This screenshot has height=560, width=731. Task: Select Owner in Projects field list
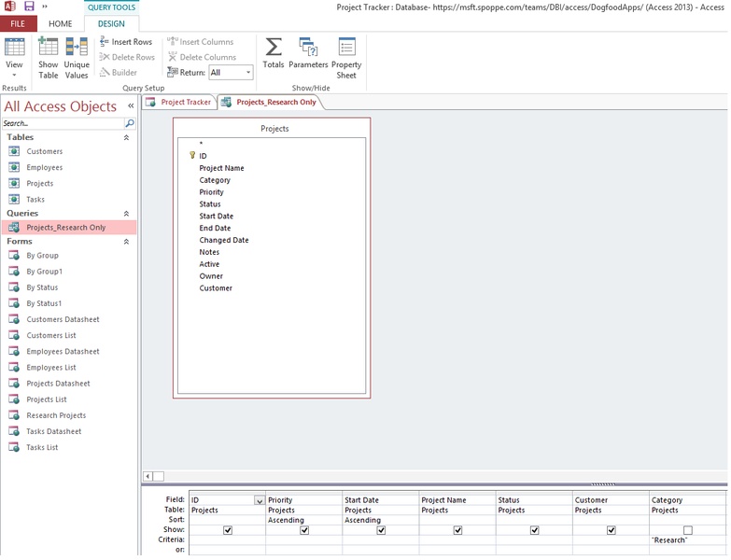tap(211, 276)
